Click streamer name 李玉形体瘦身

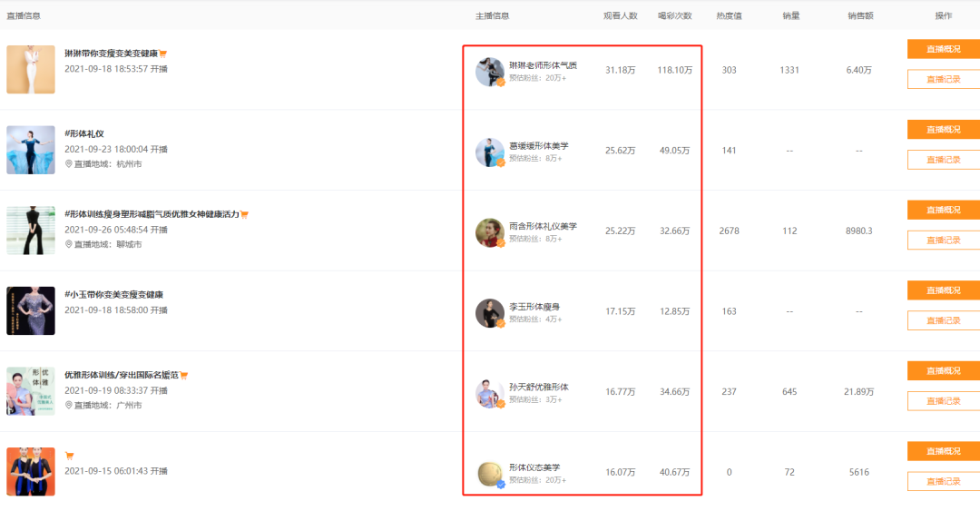pos(534,307)
